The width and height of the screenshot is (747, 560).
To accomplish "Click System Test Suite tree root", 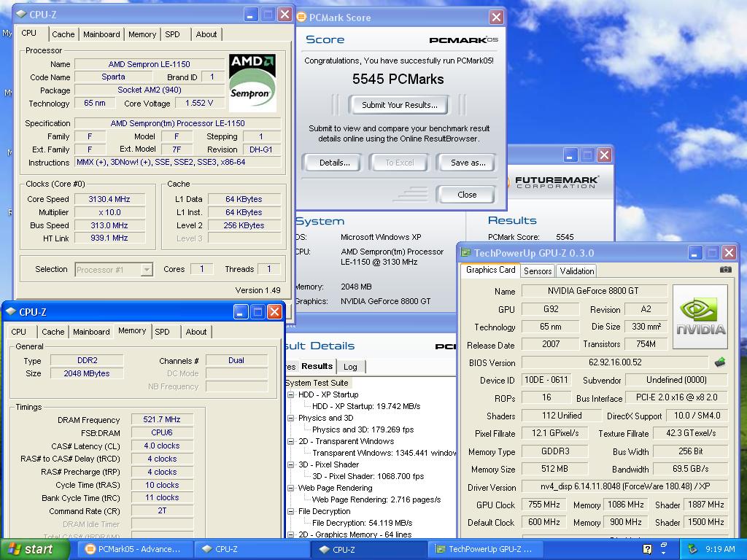I will pyautogui.click(x=317, y=383).
